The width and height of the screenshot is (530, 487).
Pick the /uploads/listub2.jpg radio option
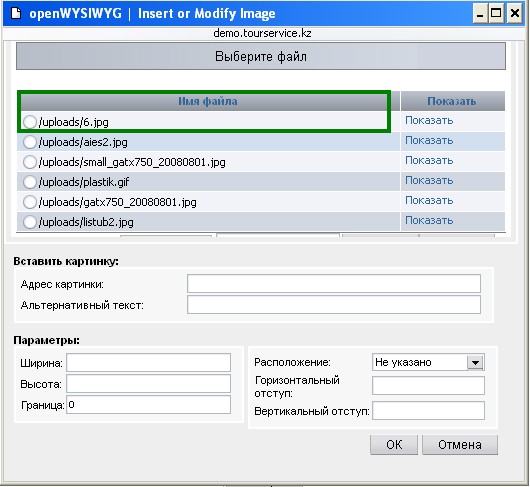click(x=30, y=222)
